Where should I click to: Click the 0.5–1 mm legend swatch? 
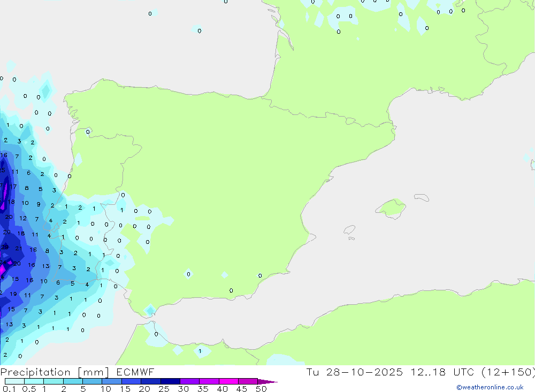pyautogui.click(x=34, y=381)
